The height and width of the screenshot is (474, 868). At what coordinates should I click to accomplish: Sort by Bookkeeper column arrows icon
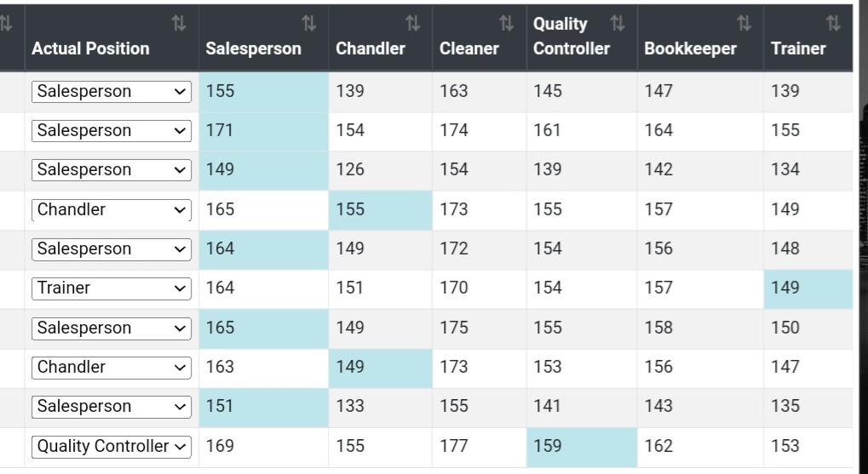(744, 24)
